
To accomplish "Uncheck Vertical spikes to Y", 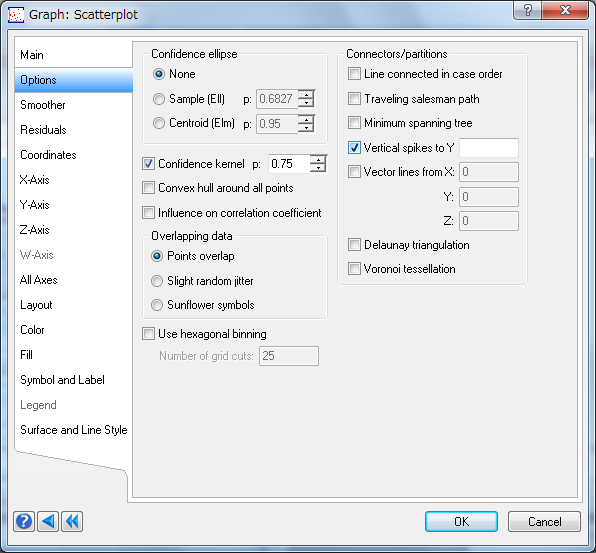I will 354,147.
